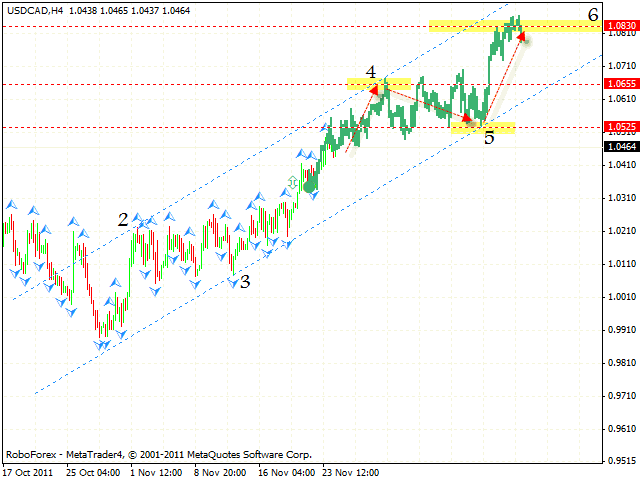This screenshot has width=640, height=480.
Task: Click the yellow highlight zone at wave 5
Action: (483, 127)
